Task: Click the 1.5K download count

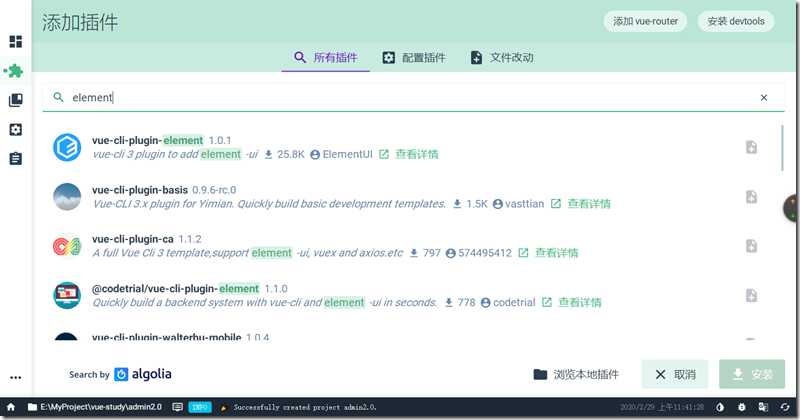Action: (477, 204)
